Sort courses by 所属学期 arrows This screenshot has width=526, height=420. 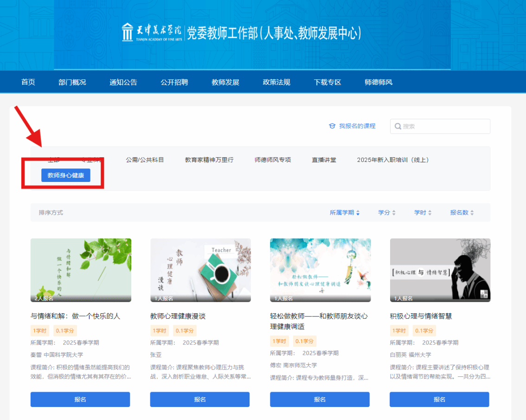point(358,213)
